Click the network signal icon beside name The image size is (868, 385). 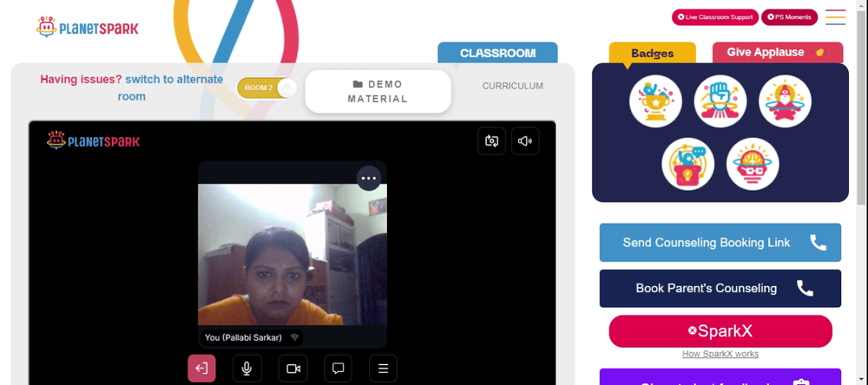click(x=294, y=337)
